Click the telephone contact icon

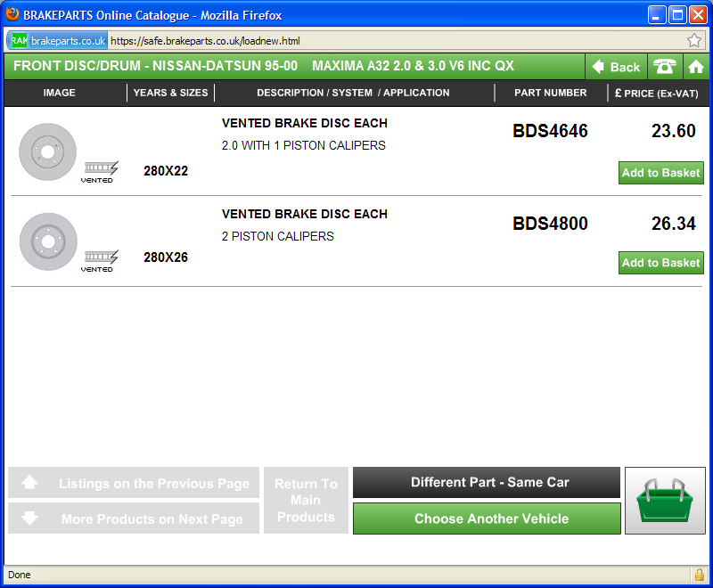664,67
